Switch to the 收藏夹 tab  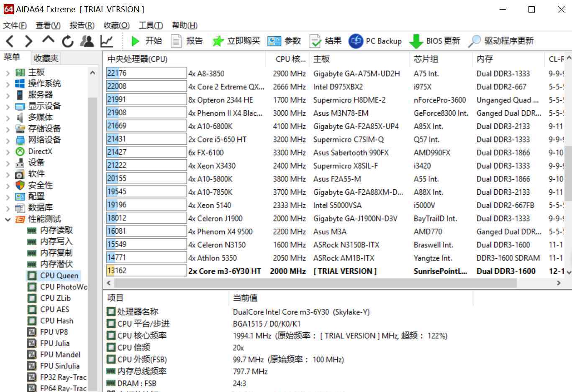(46, 58)
